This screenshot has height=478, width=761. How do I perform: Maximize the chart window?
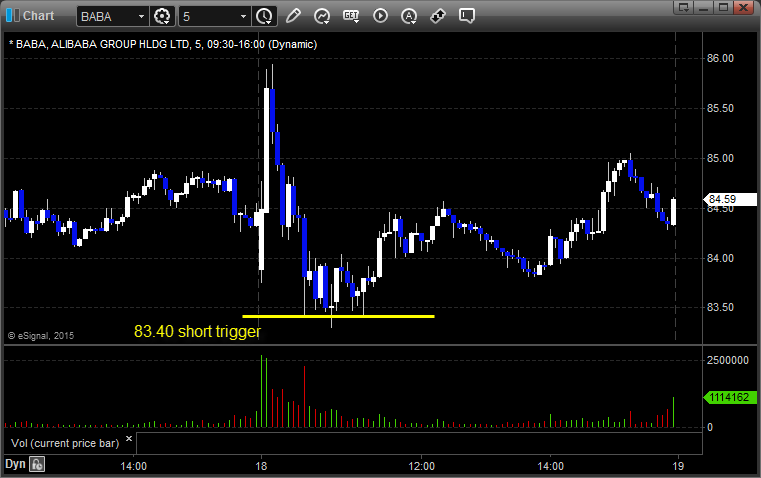pos(723,7)
